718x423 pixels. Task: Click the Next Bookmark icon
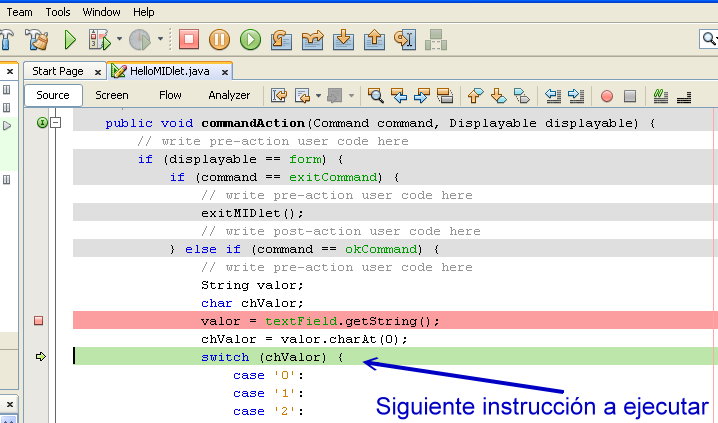click(x=498, y=96)
